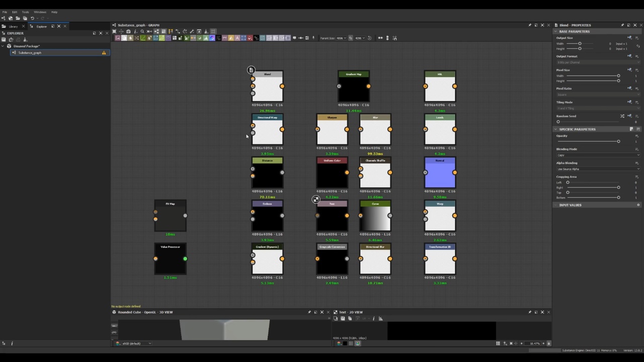Toggle Pixel Size inheritance method icon
This screenshot has width=644, height=362.
pos(629,70)
